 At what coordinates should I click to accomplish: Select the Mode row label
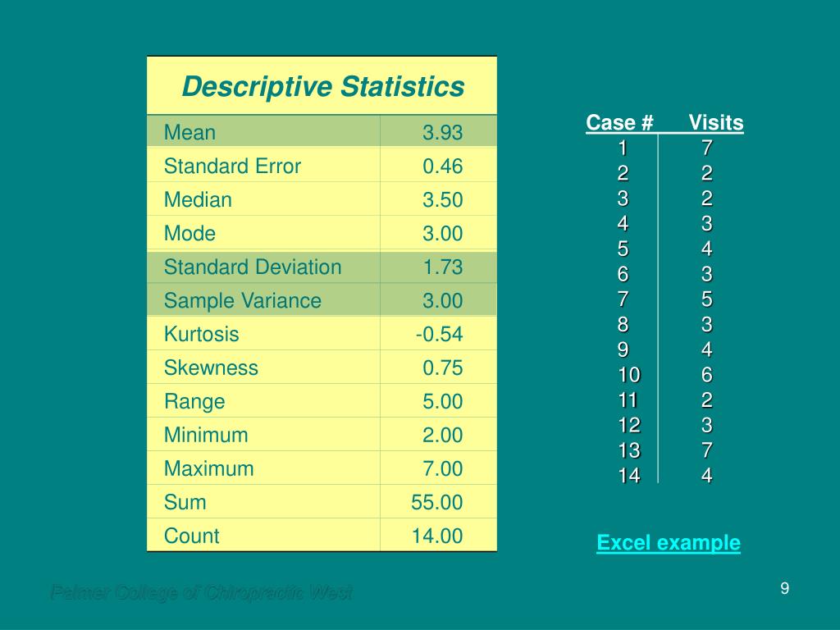(x=189, y=233)
